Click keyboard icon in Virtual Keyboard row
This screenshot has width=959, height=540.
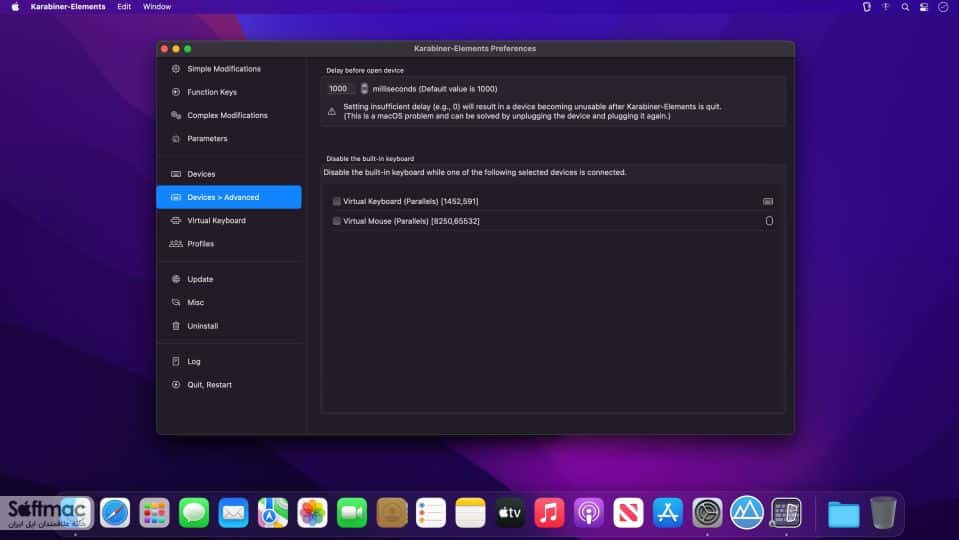[x=768, y=201]
